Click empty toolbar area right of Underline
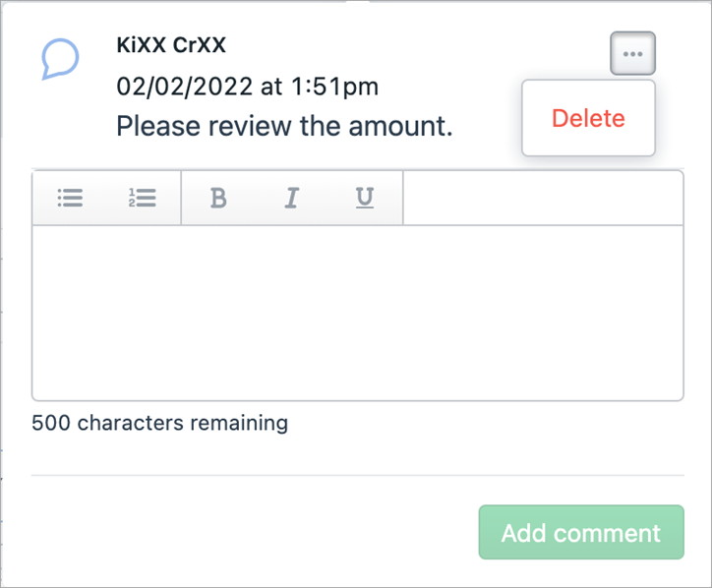The height and width of the screenshot is (588, 712). click(x=543, y=198)
